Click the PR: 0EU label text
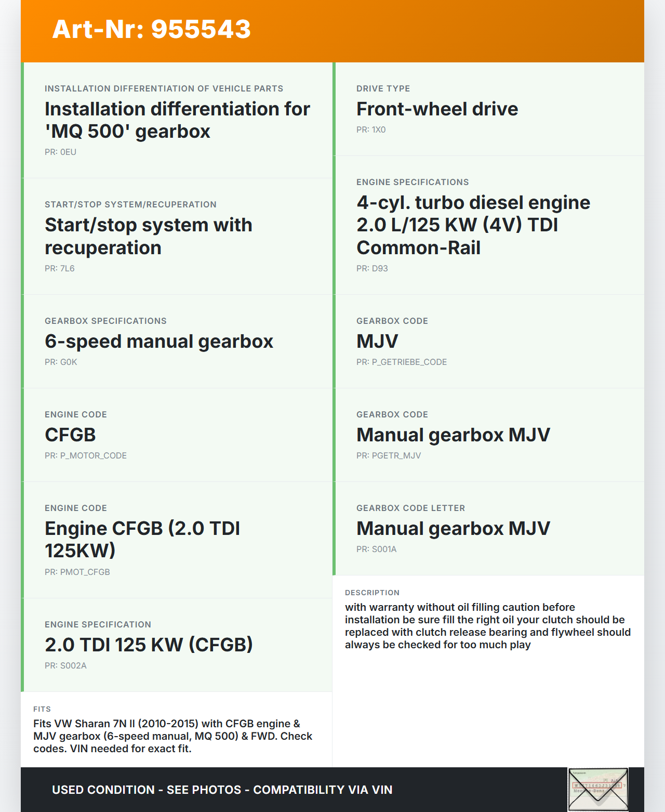This screenshot has height=812, width=665. click(60, 152)
